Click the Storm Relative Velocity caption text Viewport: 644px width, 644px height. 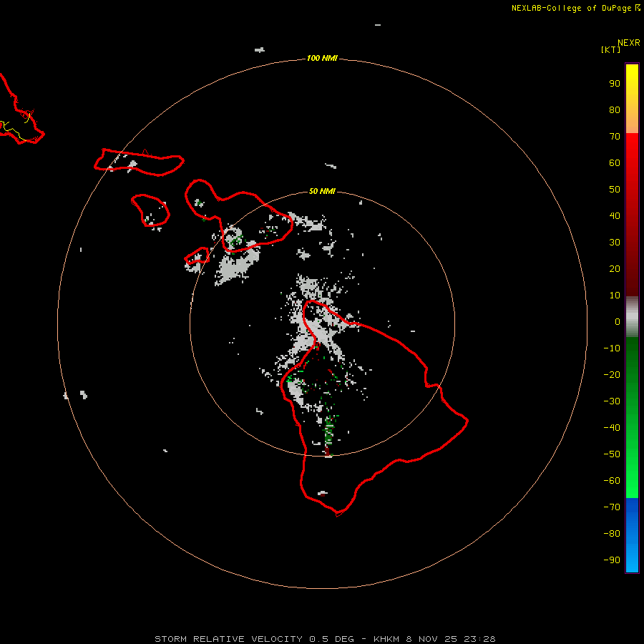[x=325, y=639]
